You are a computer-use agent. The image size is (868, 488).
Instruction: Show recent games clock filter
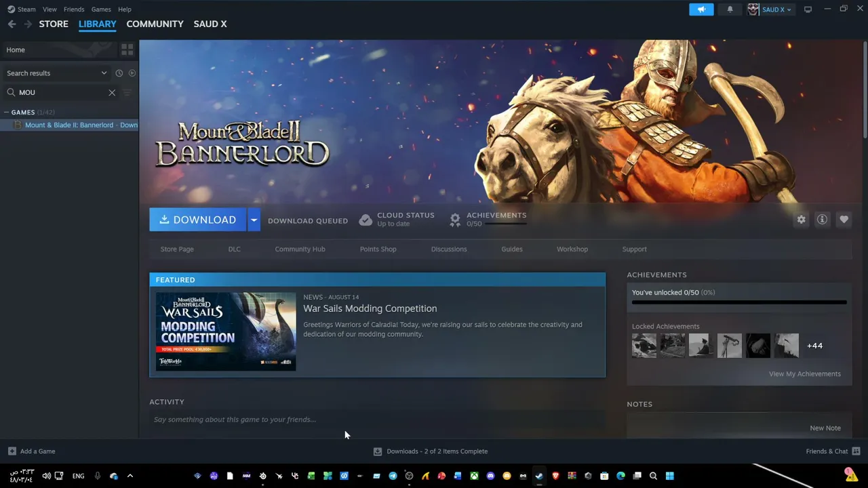pos(119,73)
